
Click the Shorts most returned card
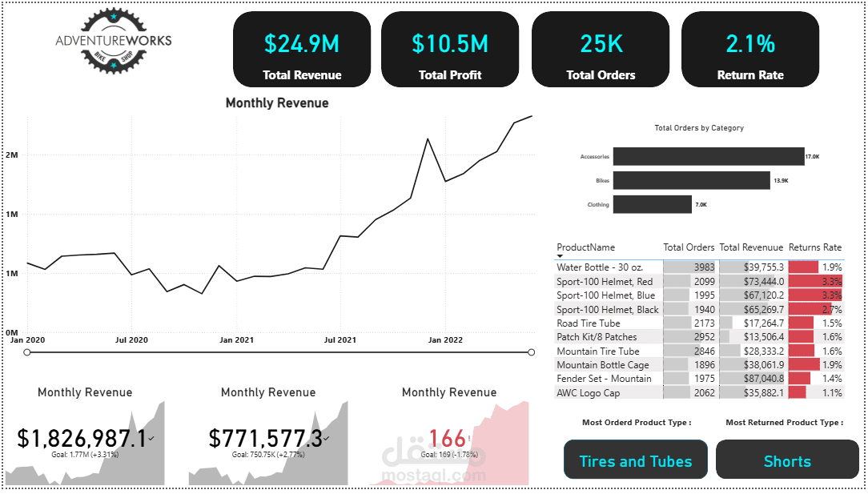[x=787, y=460]
